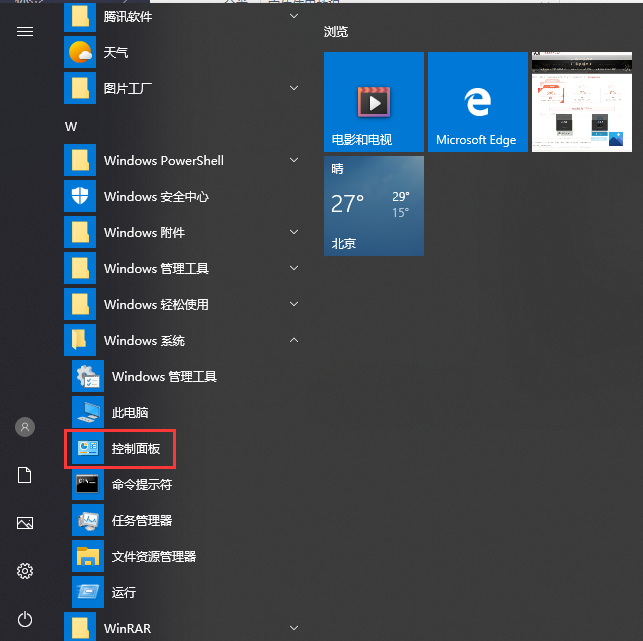Open the Windows PowerShell folder icon
643x641 pixels.
click(80, 160)
